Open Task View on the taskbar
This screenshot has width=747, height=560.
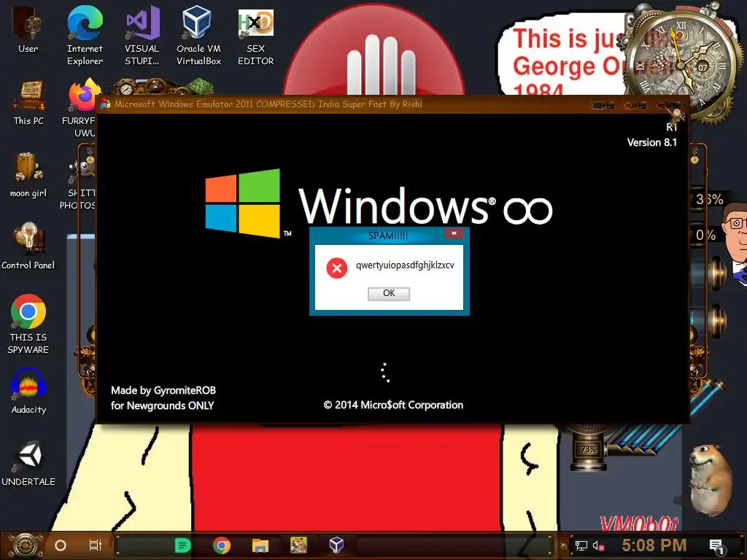point(96,545)
